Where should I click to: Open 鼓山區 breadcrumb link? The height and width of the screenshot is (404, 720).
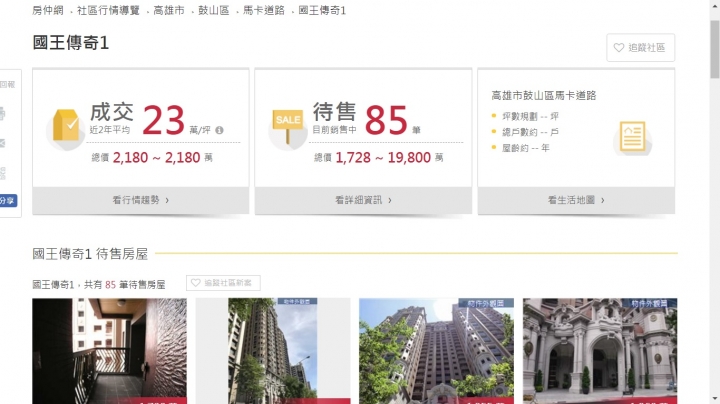tap(214, 11)
